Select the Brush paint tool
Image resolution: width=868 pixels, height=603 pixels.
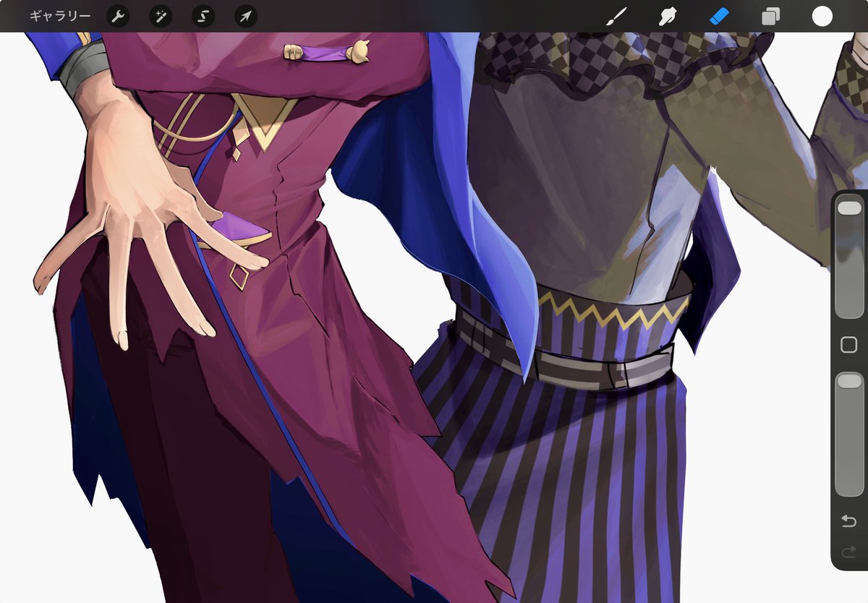[x=616, y=16]
